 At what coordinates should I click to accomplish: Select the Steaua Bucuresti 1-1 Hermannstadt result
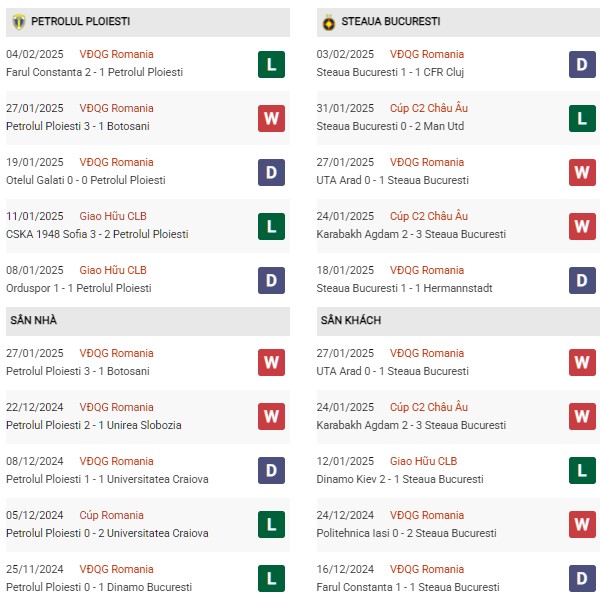[x=404, y=288]
